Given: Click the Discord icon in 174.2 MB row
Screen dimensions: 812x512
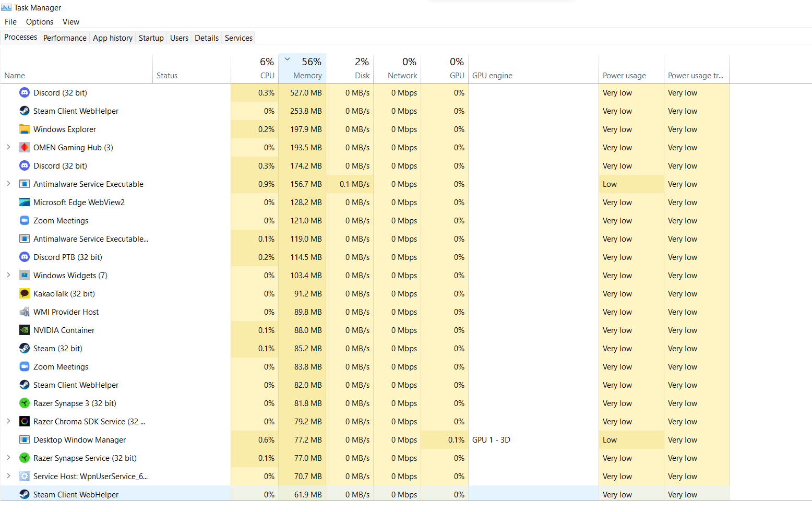Looking at the screenshot, I should click(25, 165).
